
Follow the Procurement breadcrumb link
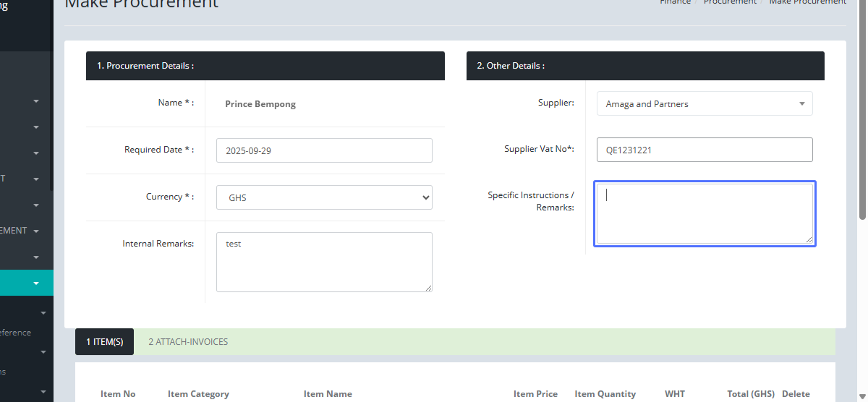pyautogui.click(x=729, y=2)
